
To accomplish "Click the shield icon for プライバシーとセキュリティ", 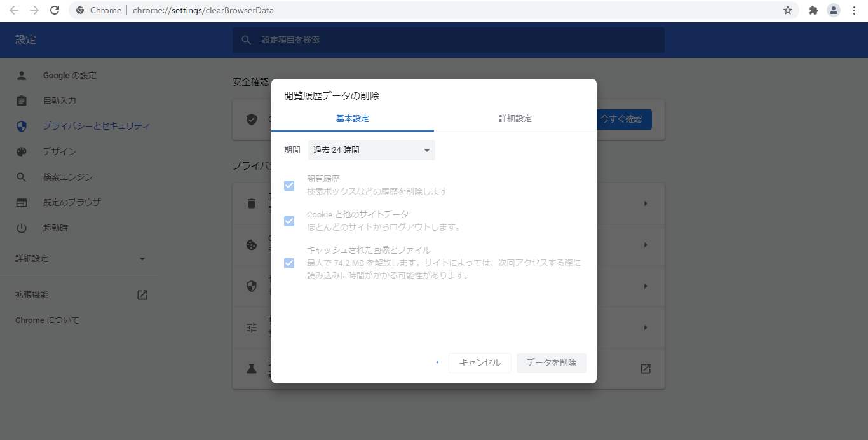I will [22, 126].
